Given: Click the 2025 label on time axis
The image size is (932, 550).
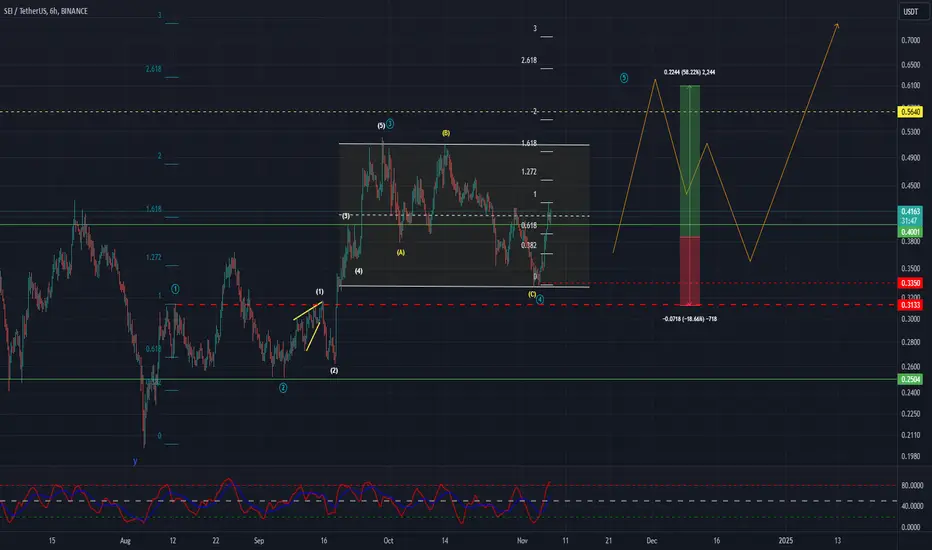Looking at the screenshot, I should [786, 541].
